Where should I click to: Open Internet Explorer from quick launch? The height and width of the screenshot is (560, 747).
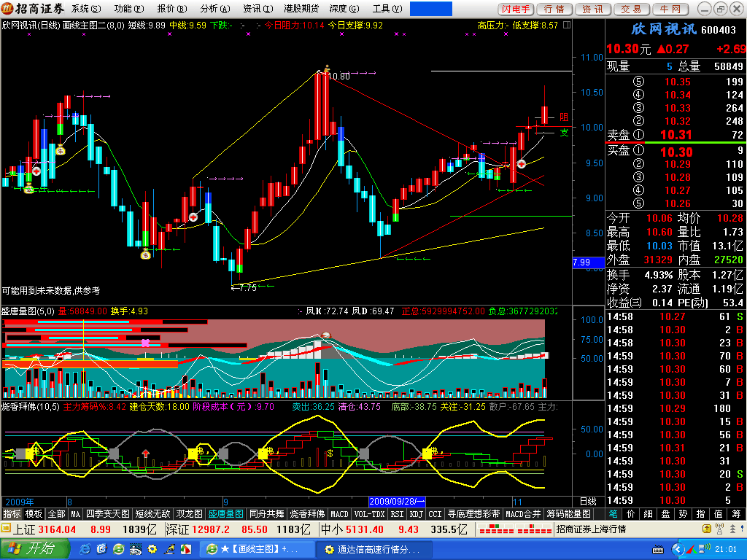pos(85,549)
